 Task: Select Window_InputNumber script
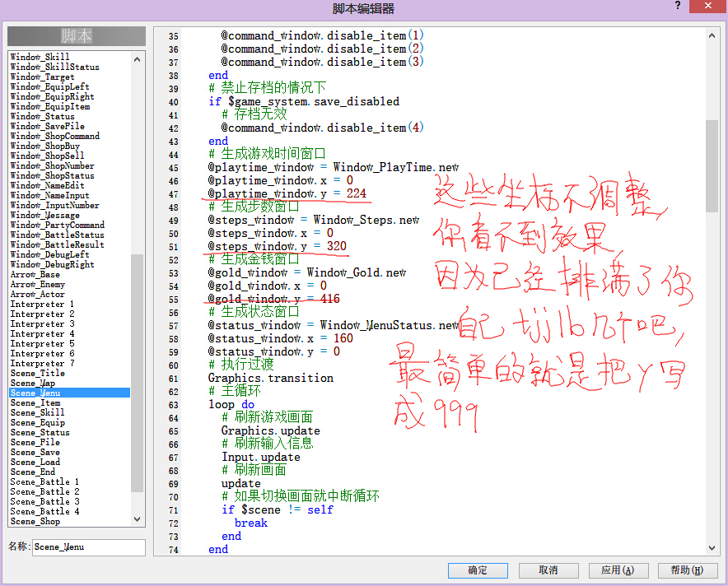click(55, 205)
